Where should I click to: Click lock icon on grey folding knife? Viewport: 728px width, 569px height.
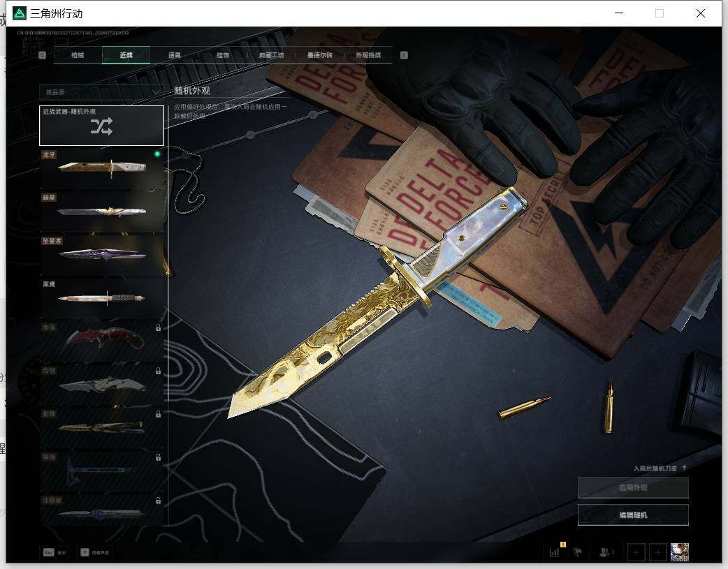pyautogui.click(x=159, y=371)
